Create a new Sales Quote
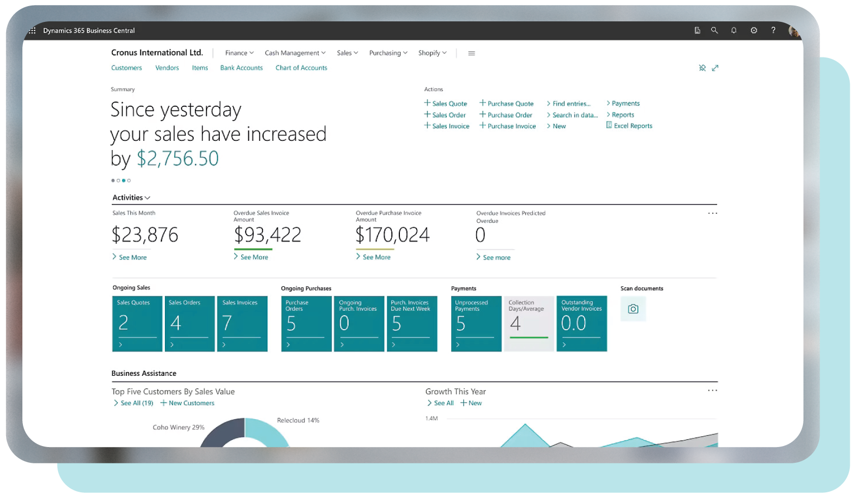 (x=446, y=103)
